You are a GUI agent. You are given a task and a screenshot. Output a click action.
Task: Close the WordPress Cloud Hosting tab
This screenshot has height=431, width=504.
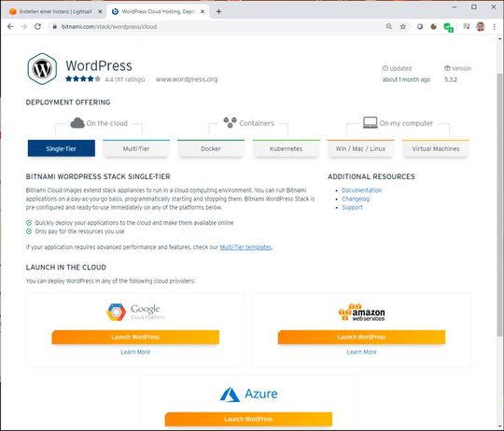[203, 11]
